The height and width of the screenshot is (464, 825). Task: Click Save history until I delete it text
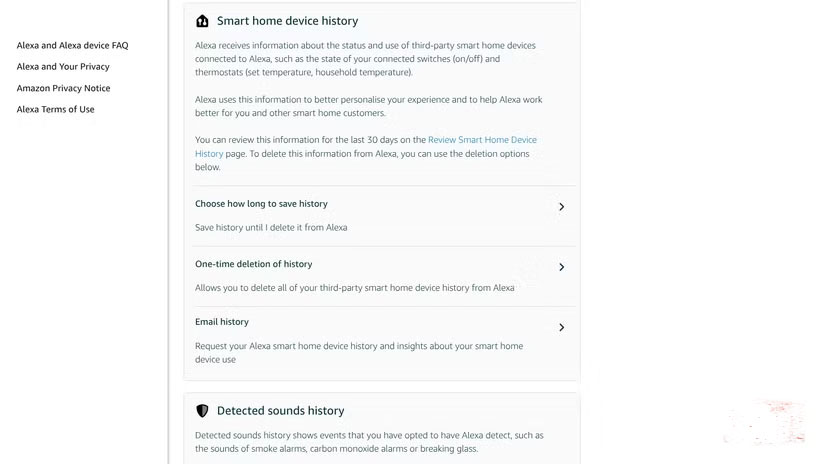click(x=271, y=228)
